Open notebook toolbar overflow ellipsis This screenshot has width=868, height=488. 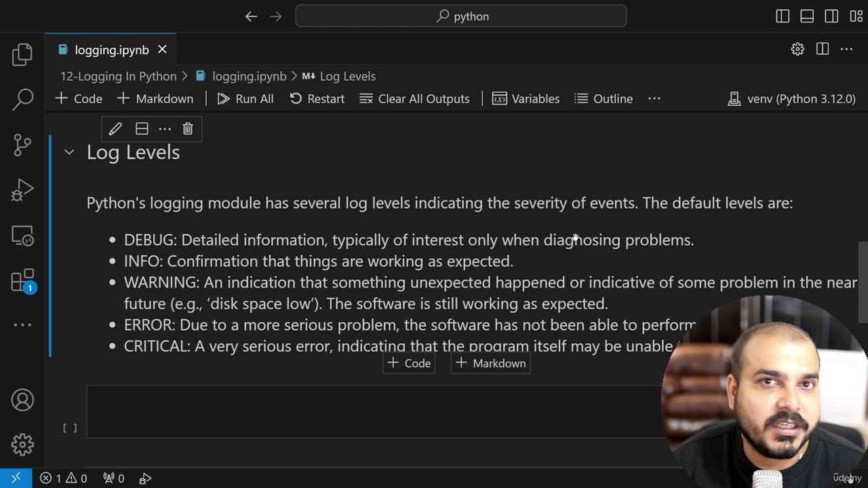(654, 98)
